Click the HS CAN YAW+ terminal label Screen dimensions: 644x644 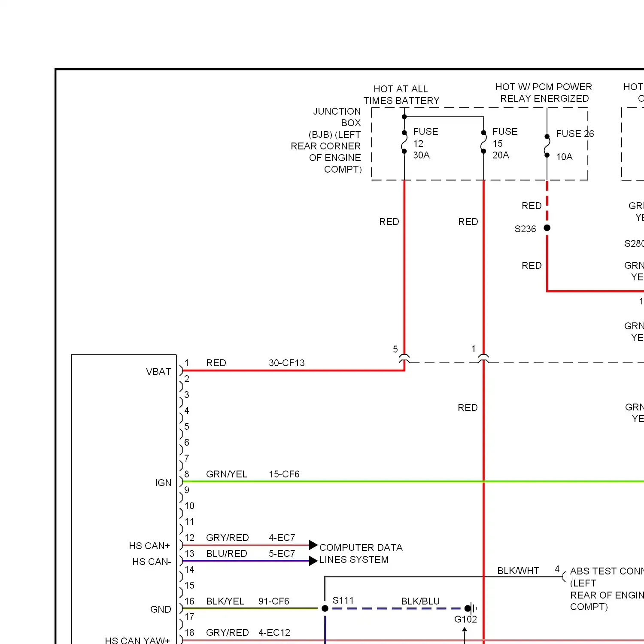[x=137, y=640]
